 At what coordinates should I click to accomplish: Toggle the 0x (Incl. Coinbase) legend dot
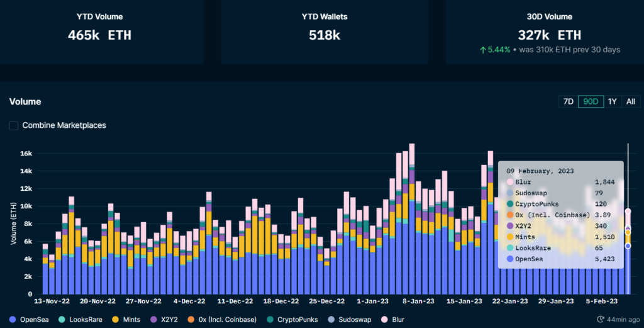click(191, 320)
